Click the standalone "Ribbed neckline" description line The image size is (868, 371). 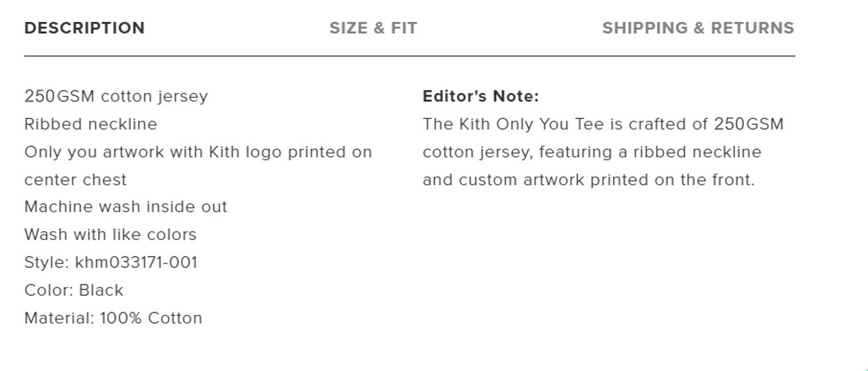point(90,124)
